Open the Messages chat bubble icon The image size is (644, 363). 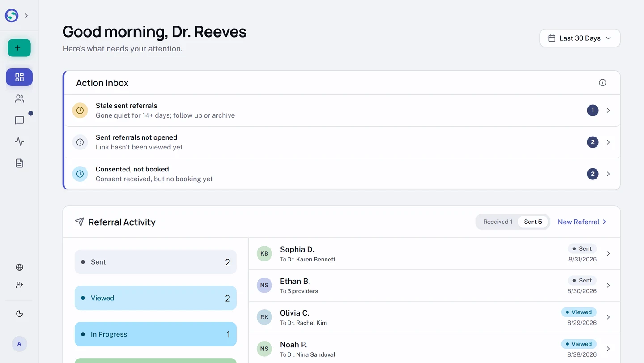[19, 120]
